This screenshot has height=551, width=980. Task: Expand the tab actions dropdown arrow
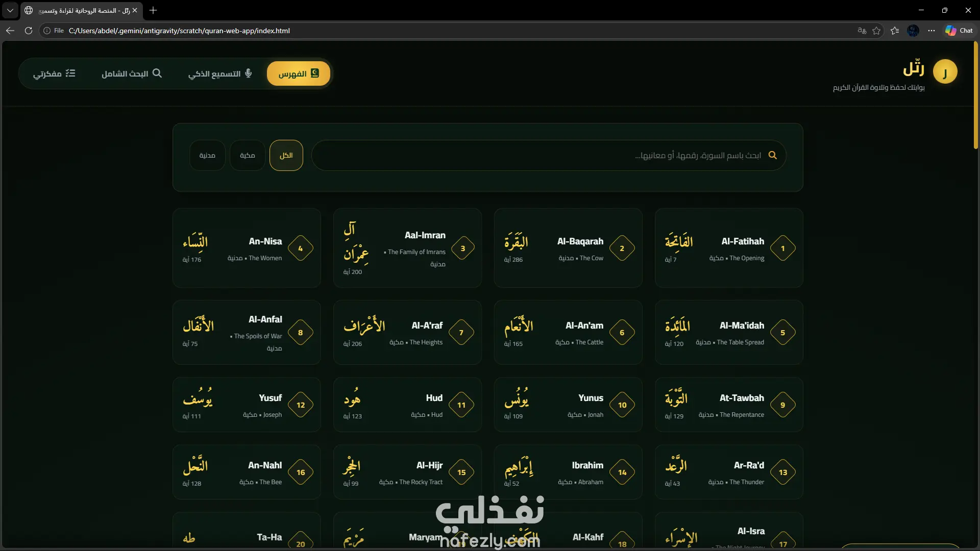click(10, 10)
